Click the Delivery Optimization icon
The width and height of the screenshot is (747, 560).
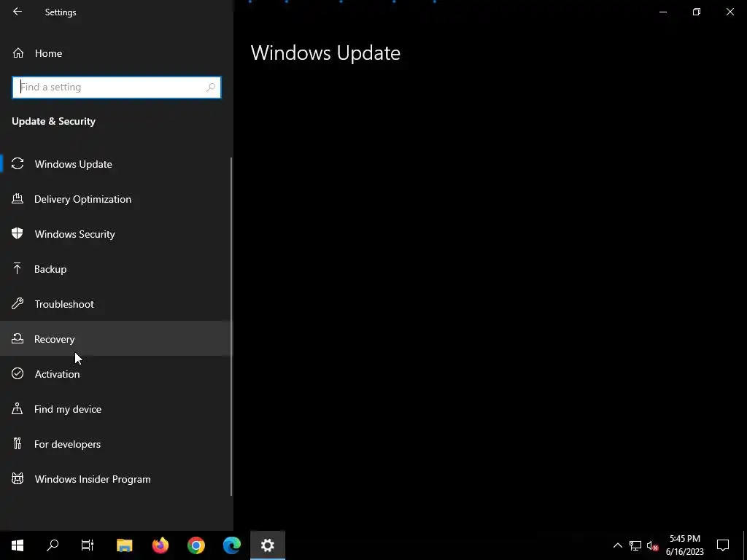[x=18, y=198]
